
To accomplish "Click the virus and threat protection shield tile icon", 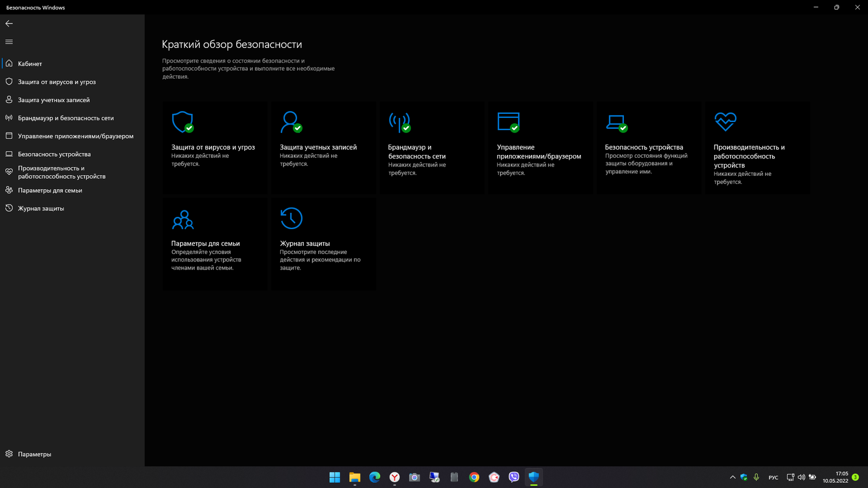I will (x=182, y=122).
